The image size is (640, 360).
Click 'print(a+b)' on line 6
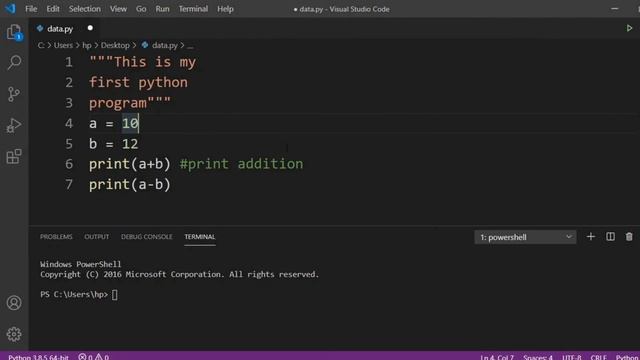click(130, 164)
